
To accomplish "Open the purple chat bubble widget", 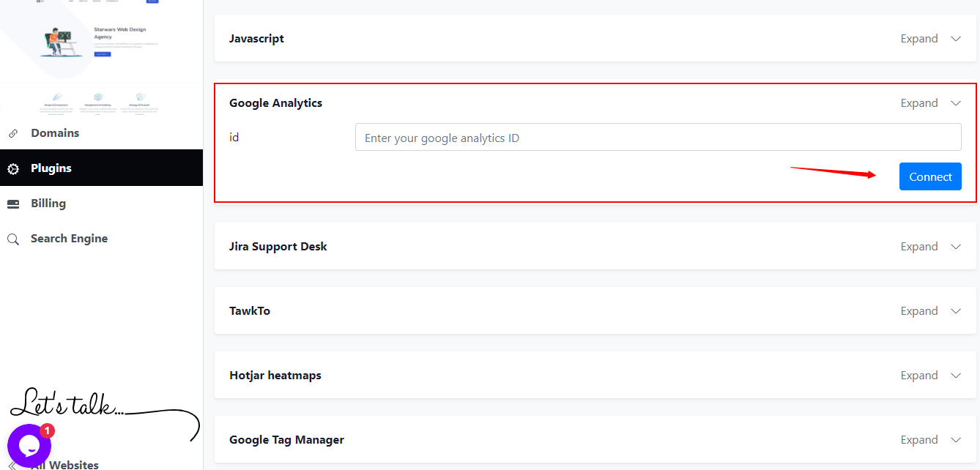I will [29, 445].
